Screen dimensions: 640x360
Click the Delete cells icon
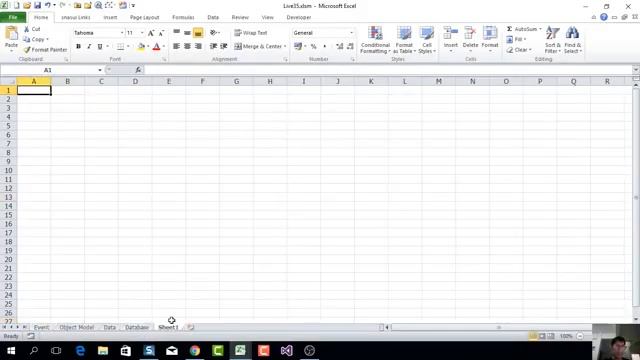click(x=470, y=33)
